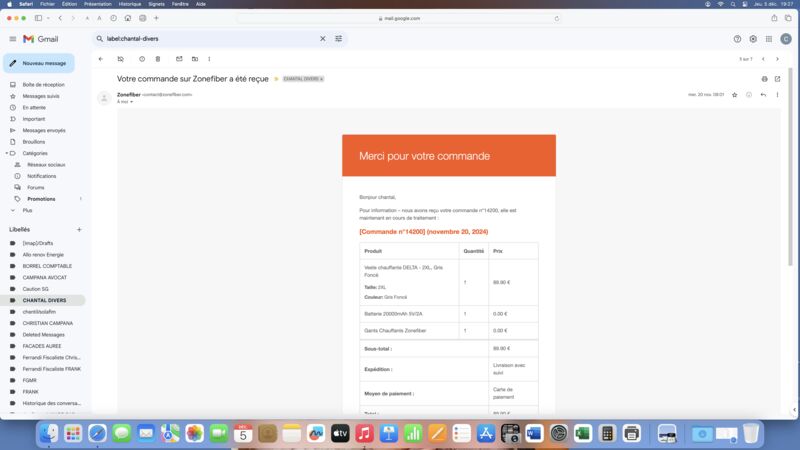Open email in new window icon
The height and width of the screenshot is (450, 800).
tap(777, 79)
